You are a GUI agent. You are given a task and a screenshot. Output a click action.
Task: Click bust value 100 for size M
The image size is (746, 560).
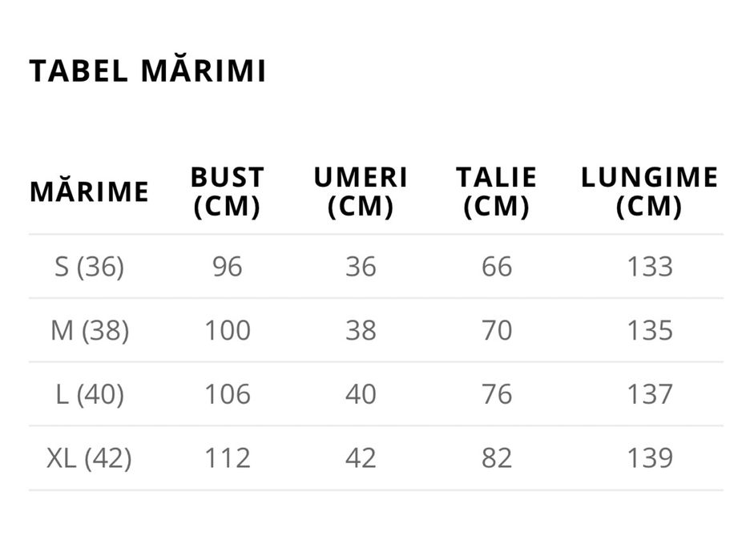click(228, 330)
